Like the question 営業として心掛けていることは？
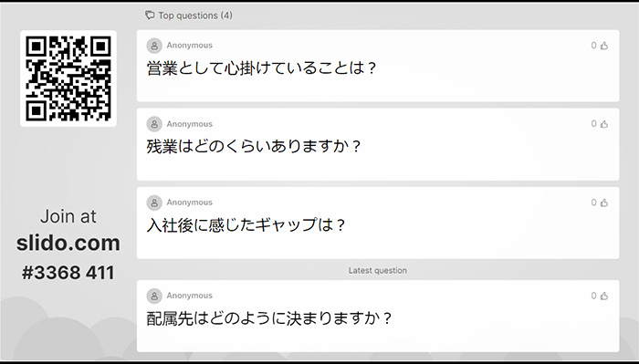The height and width of the screenshot is (364, 639). [604, 46]
